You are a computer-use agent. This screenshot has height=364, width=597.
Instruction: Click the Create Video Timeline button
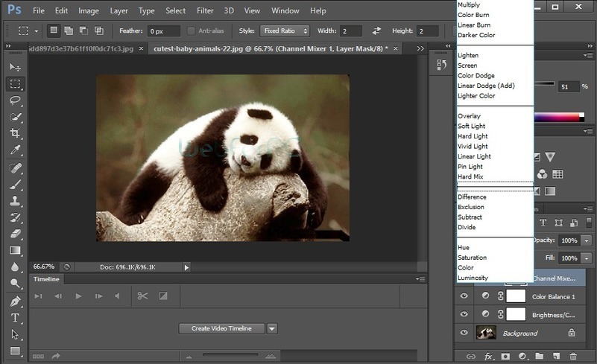[x=221, y=328]
